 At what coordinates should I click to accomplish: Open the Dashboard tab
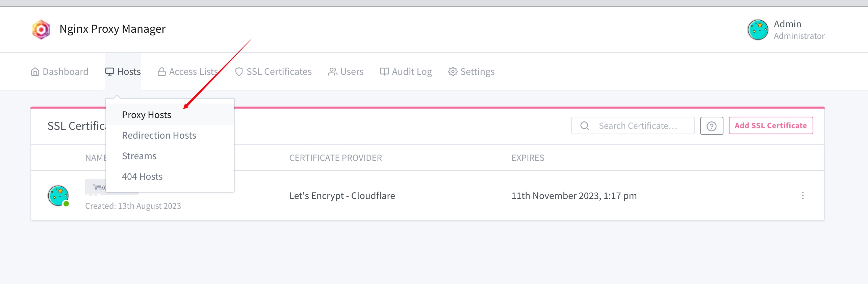[59, 72]
